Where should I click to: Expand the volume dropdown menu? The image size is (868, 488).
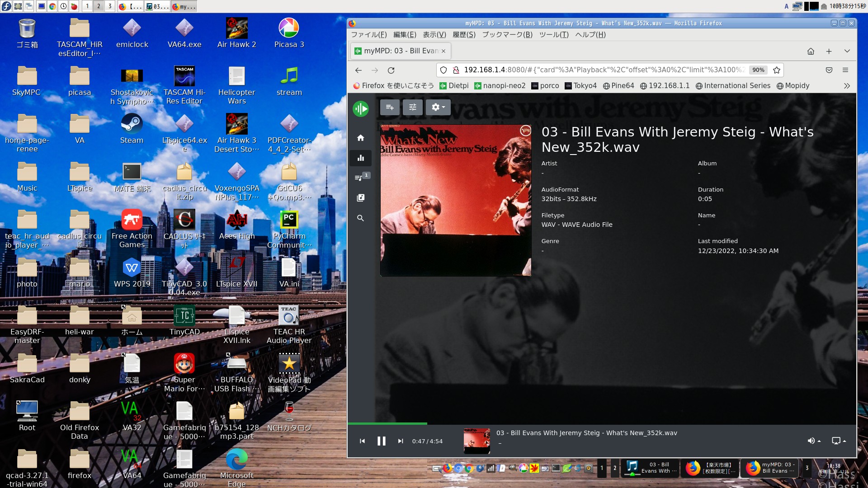pos(814,441)
